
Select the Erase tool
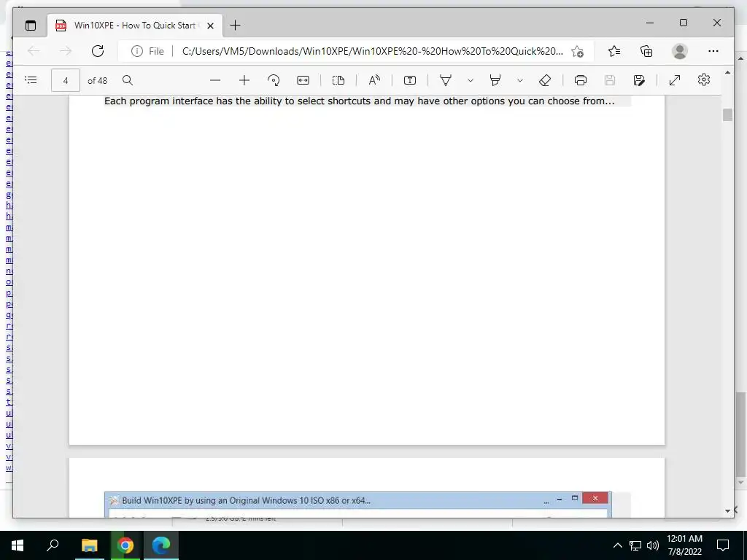545,80
